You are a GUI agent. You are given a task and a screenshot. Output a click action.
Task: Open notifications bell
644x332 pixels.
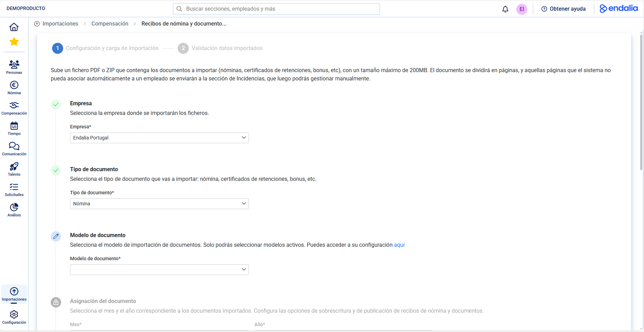(x=505, y=9)
